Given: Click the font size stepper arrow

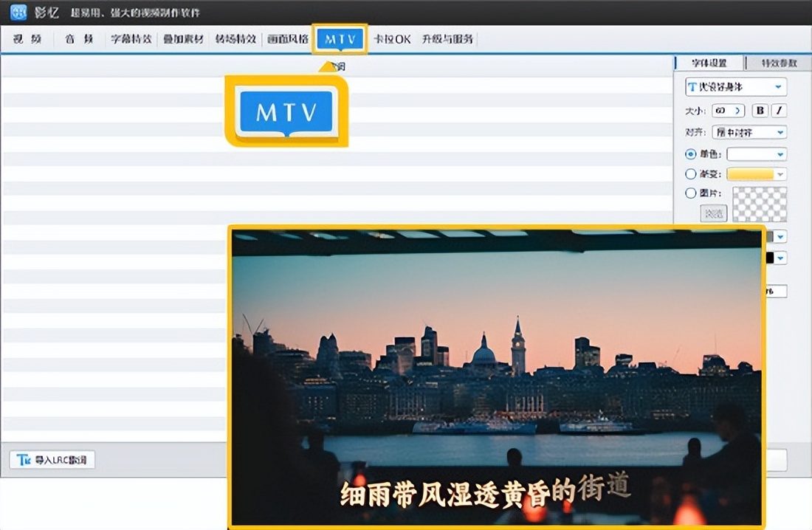Looking at the screenshot, I should [x=737, y=111].
